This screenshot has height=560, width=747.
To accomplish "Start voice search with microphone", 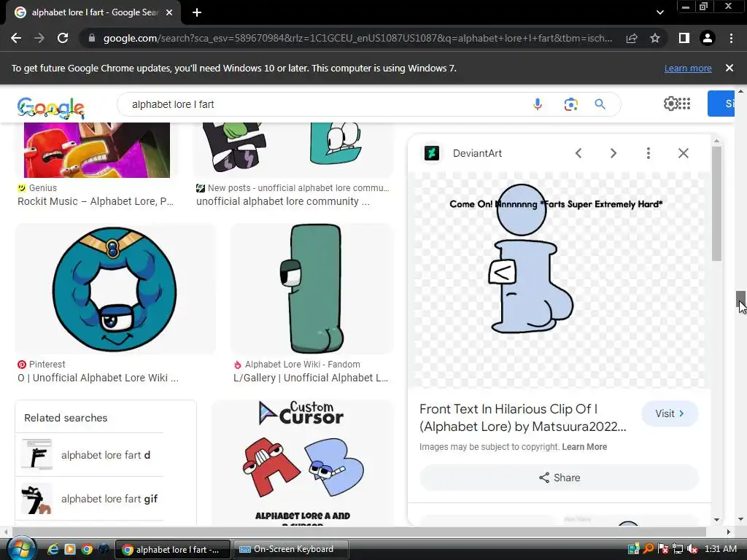I will point(538,104).
